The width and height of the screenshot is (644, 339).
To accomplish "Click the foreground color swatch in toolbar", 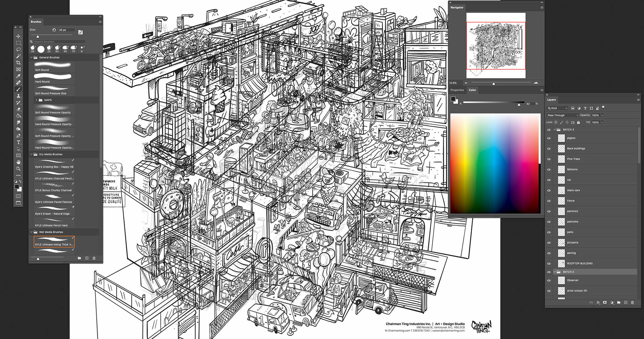I will (17, 187).
